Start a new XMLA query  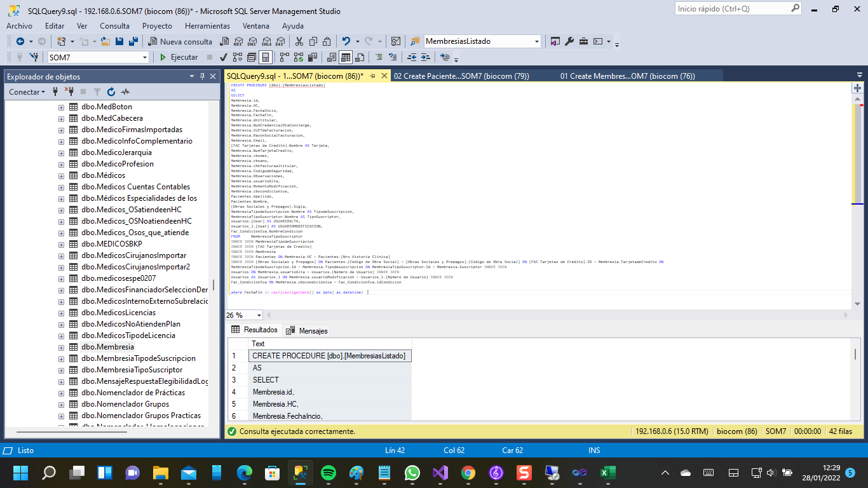click(266, 41)
